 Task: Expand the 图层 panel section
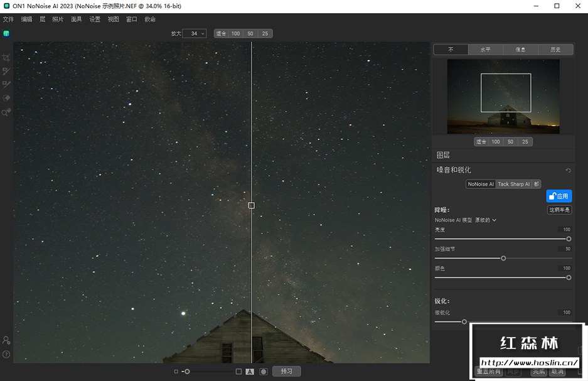(443, 155)
